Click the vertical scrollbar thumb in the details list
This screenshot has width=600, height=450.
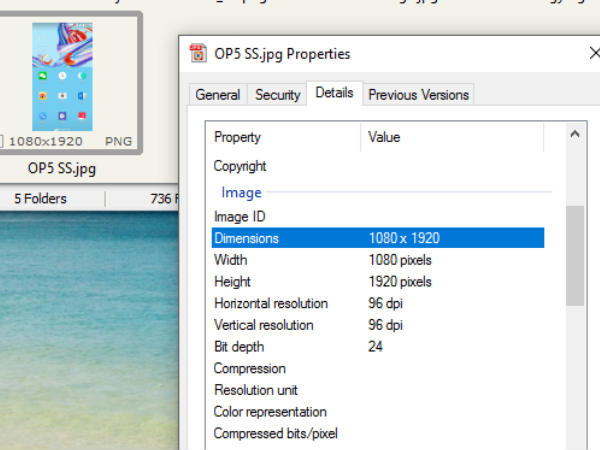[574, 255]
